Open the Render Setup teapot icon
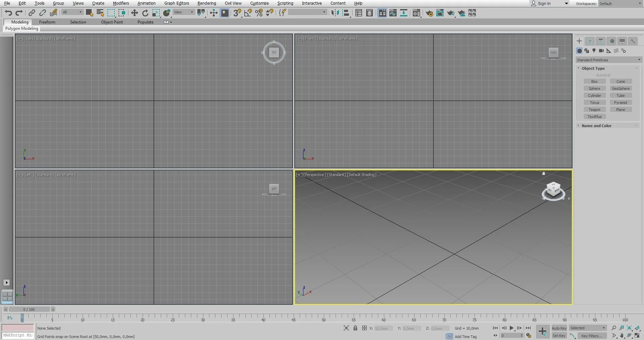This screenshot has width=644, height=340. coord(429,13)
